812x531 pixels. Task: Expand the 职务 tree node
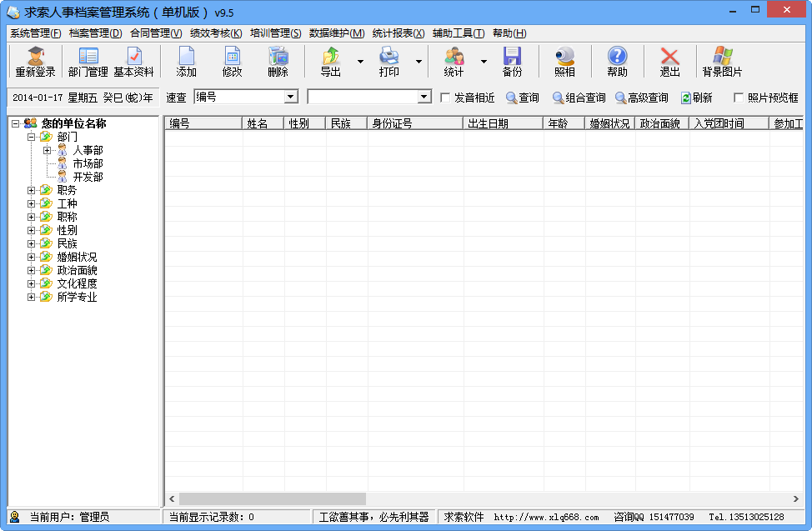31,191
